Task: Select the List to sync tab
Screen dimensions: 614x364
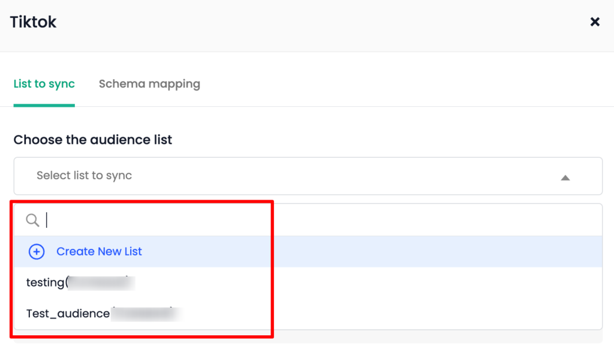Action: 44,84
